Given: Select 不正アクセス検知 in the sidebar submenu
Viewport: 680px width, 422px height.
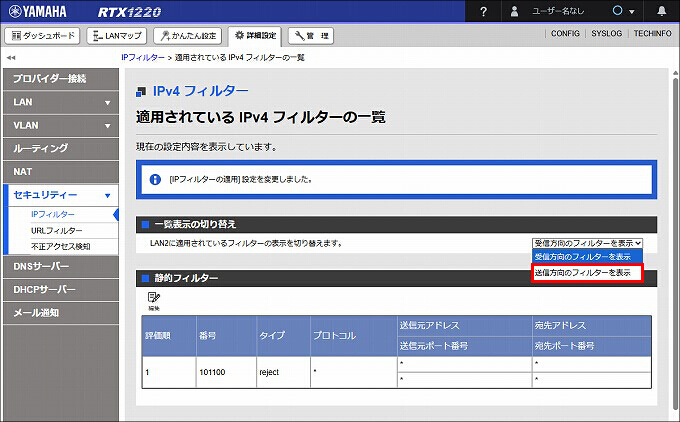Looking at the screenshot, I should [x=60, y=246].
